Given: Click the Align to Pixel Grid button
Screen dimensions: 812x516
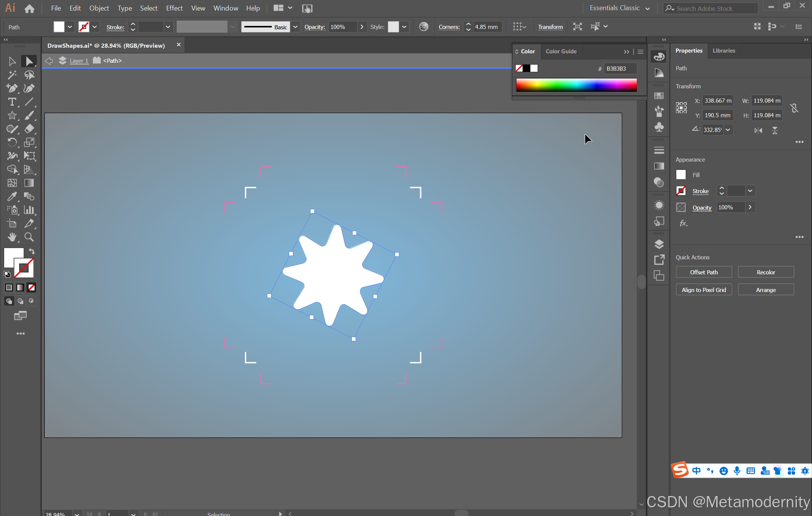Looking at the screenshot, I should tap(704, 290).
